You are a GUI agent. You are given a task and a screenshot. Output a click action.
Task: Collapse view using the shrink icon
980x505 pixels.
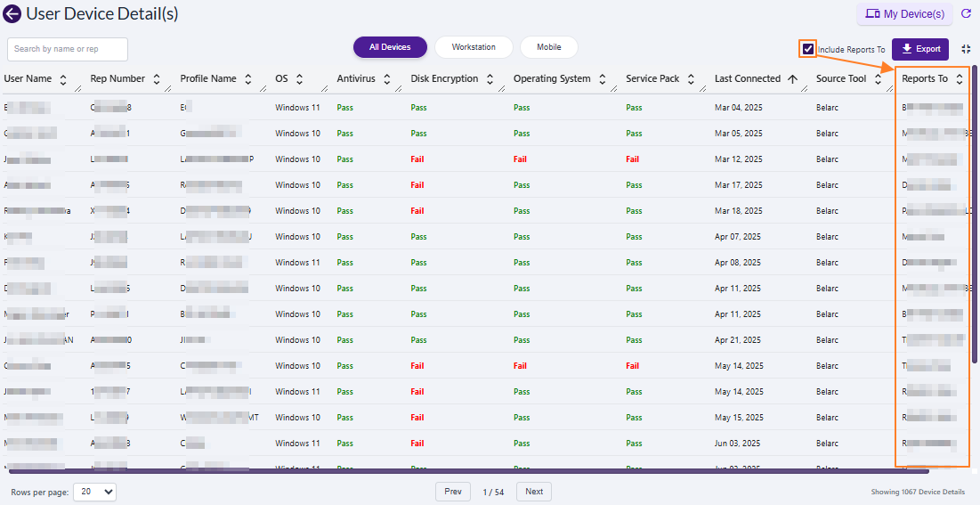(x=966, y=49)
